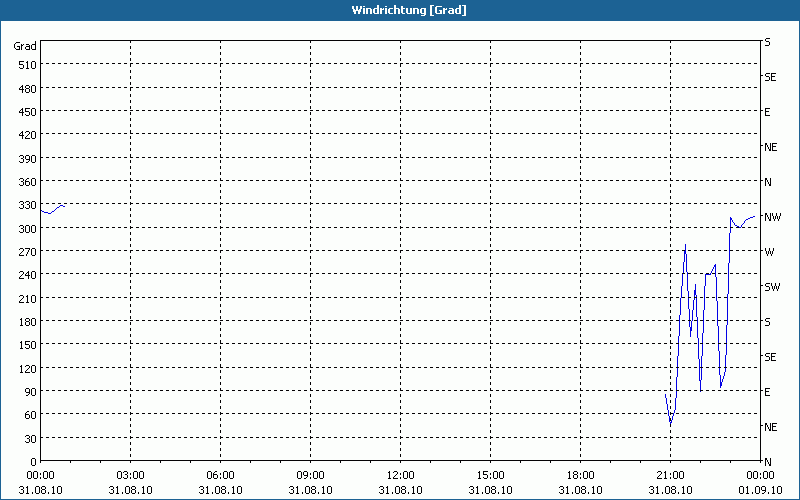Pick the y-axis value "420"

pos(28,135)
